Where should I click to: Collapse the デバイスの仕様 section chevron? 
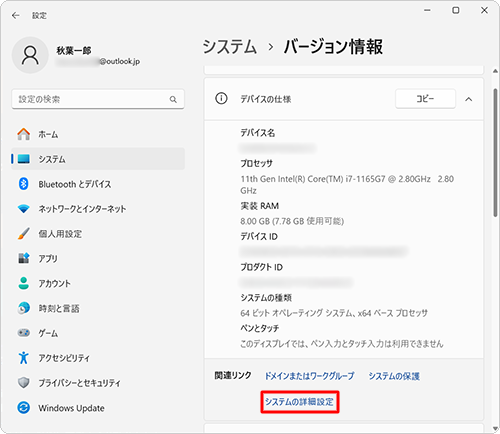pyautogui.click(x=469, y=99)
